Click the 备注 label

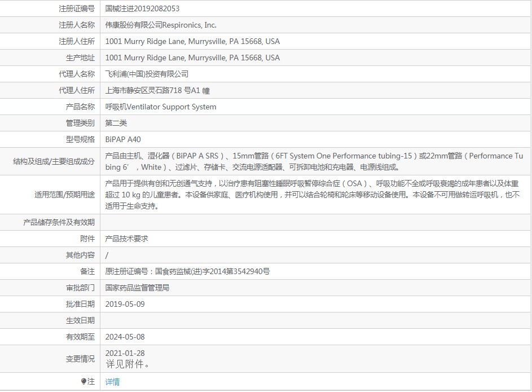click(x=87, y=271)
